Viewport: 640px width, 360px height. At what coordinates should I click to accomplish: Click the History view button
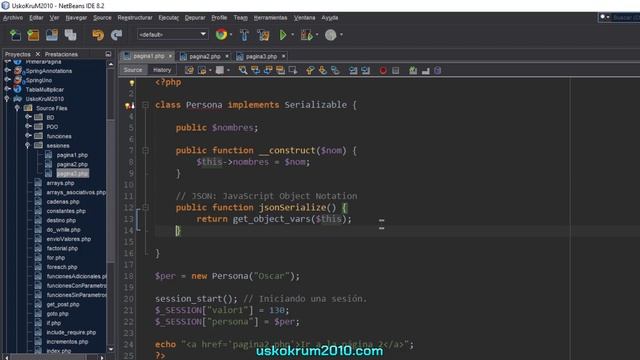click(162, 70)
